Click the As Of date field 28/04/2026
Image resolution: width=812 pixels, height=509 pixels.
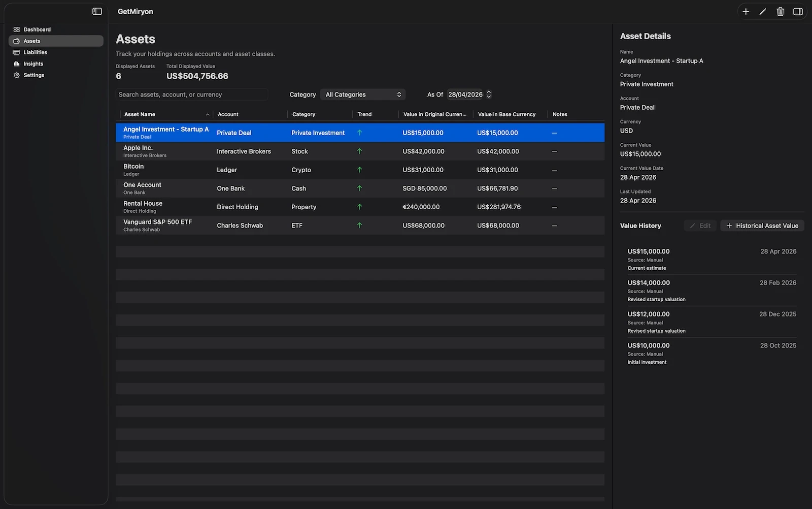click(465, 94)
